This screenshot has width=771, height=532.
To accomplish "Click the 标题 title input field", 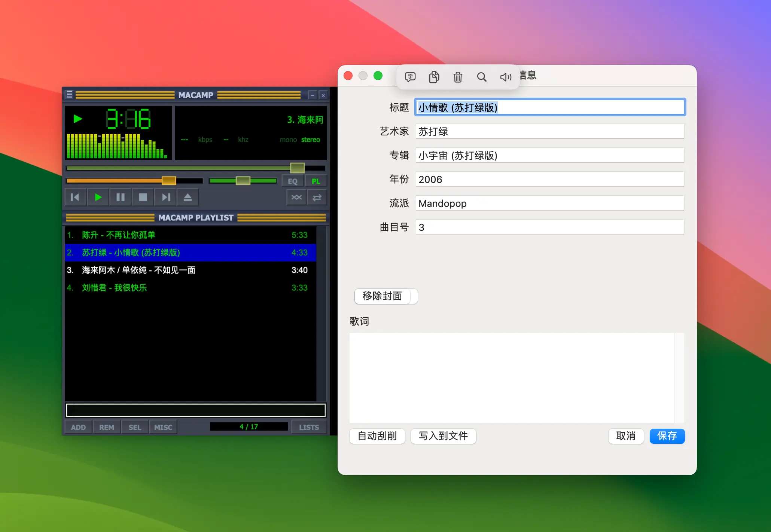I will point(550,107).
